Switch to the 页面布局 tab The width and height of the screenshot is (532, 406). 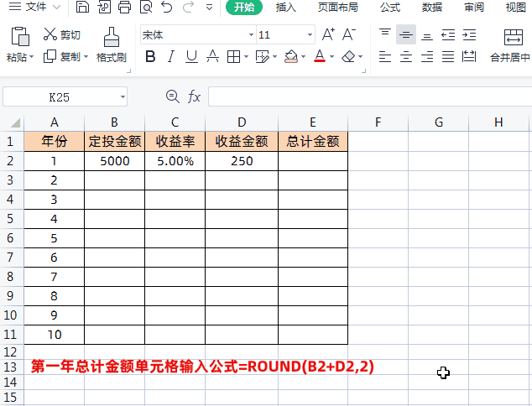coord(338,7)
